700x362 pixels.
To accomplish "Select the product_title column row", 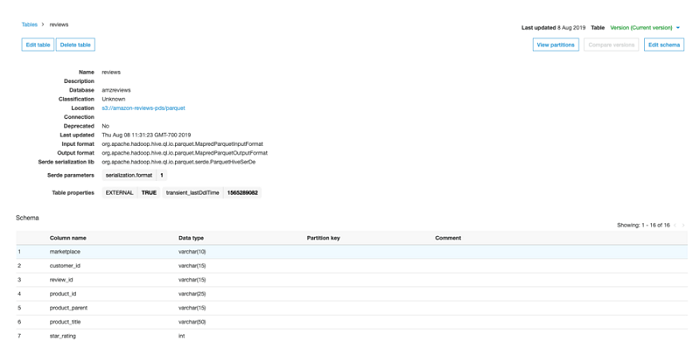I will tap(352, 322).
